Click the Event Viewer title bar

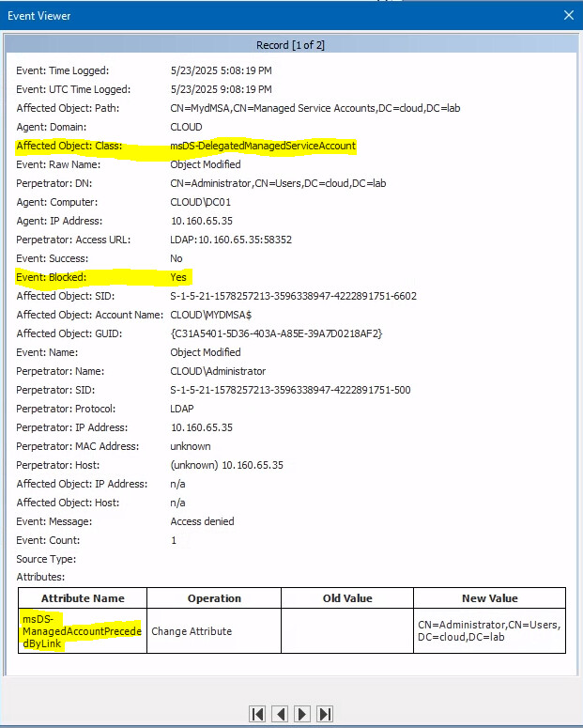(235, 15)
